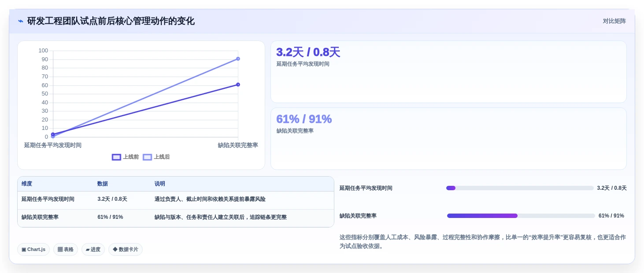Click the 数据卡片 tag
The width and height of the screenshot is (644, 273).
126,249
